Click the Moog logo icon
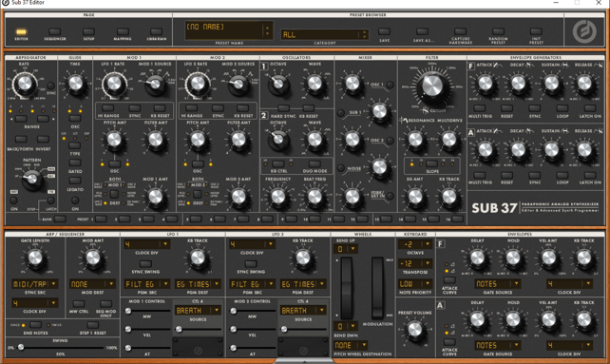The height and width of the screenshot is (364, 610). point(584,30)
